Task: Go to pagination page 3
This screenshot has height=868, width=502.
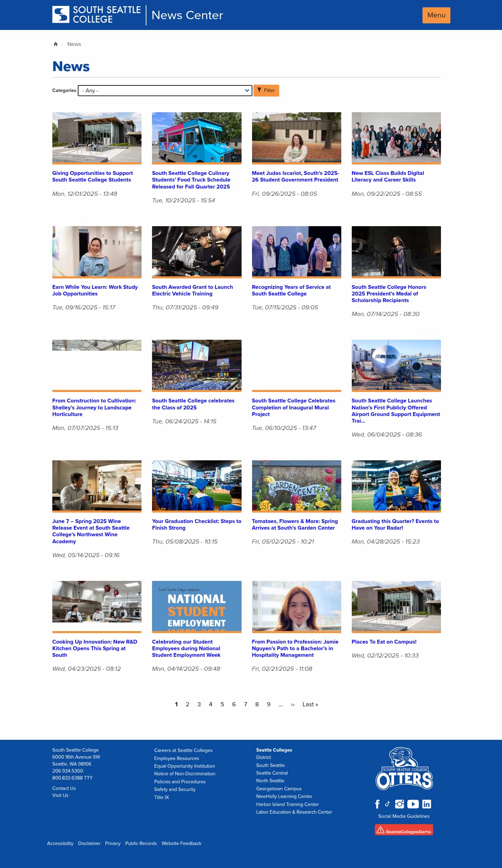Action: pyautogui.click(x=199, y=704)
